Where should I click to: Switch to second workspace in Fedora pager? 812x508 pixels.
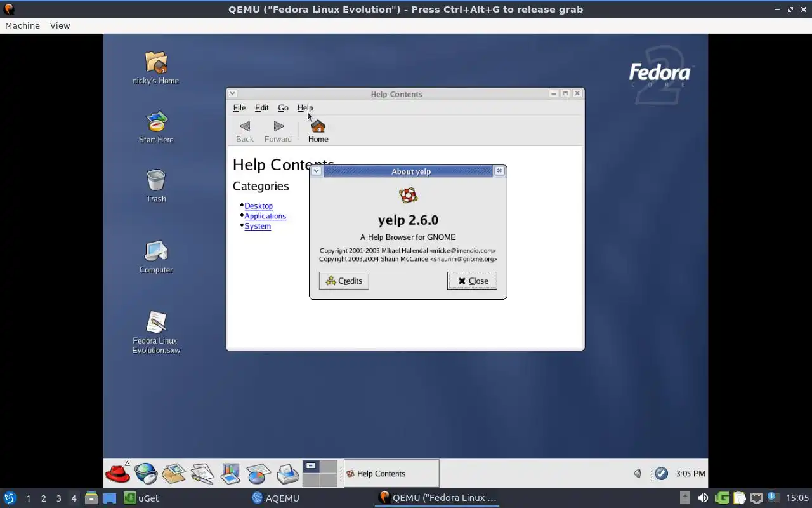[x=328, y=467]
